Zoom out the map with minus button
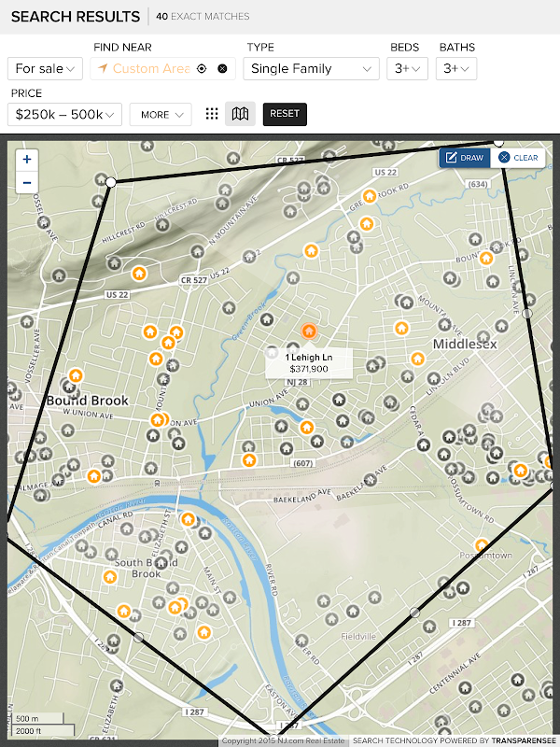Viewport: 560px width, 747px height. tap(27, 182)
